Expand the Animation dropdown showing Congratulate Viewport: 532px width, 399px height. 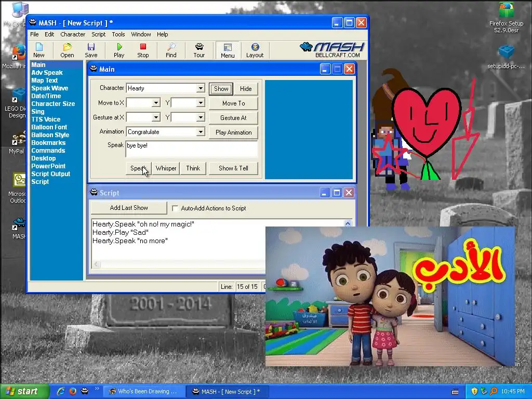pyautogui.click(x=201, y=132)
